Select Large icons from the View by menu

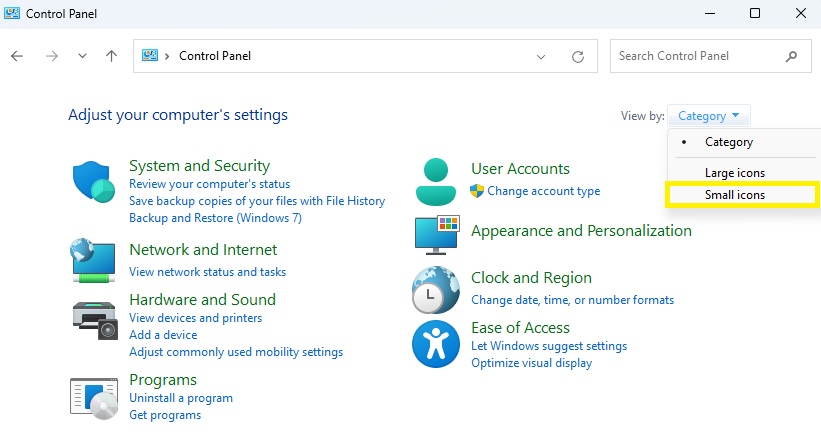pos(735,173)
